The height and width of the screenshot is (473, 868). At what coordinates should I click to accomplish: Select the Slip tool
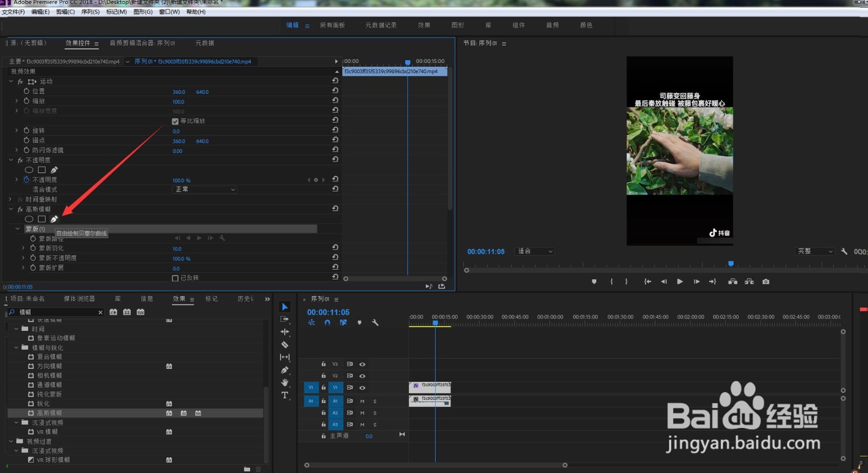click(x=285, y=357)
